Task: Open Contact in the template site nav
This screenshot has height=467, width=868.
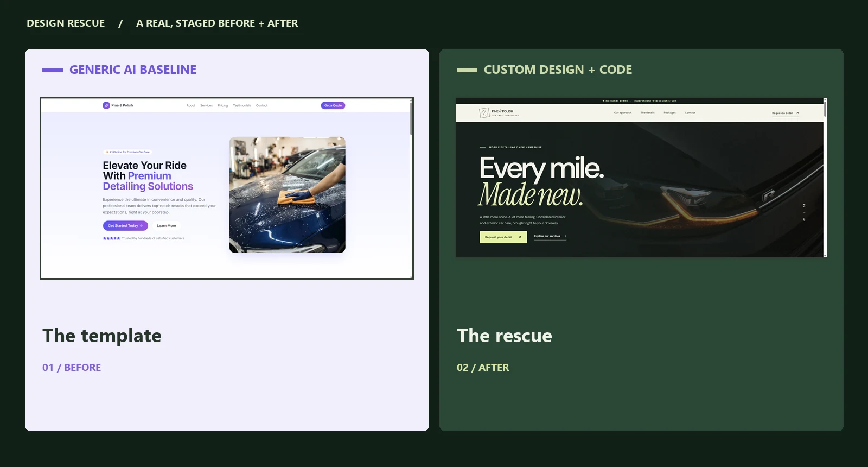Action: click(x=261, y=105)
